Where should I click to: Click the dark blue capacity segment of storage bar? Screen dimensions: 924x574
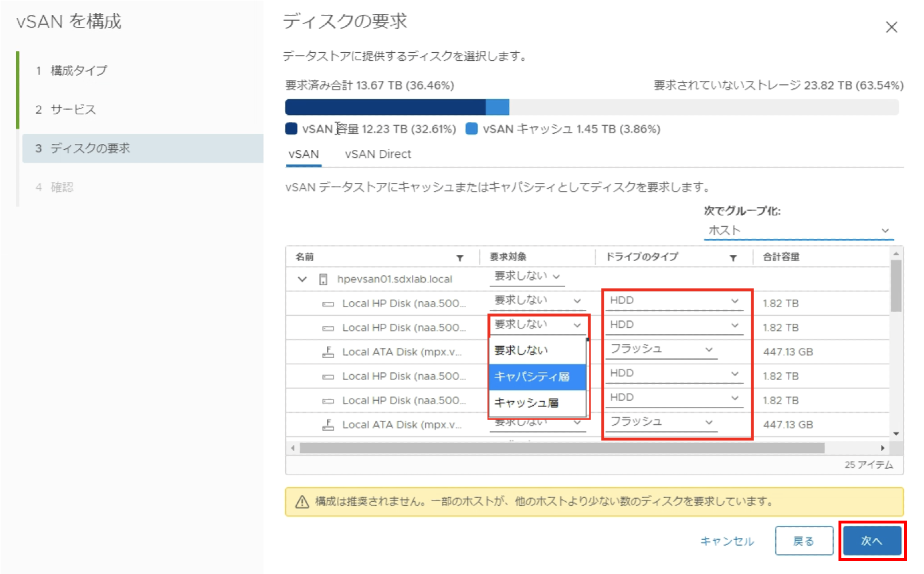coord(385,107)
